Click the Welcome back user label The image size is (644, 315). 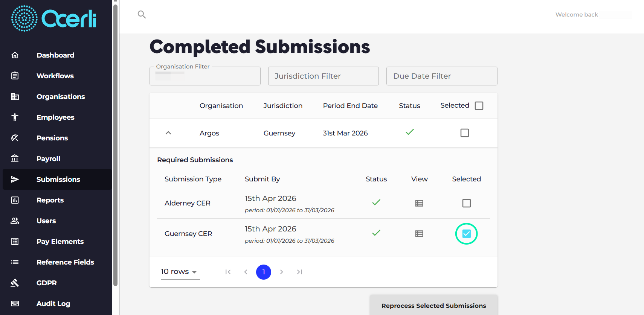tap(577, 15)
